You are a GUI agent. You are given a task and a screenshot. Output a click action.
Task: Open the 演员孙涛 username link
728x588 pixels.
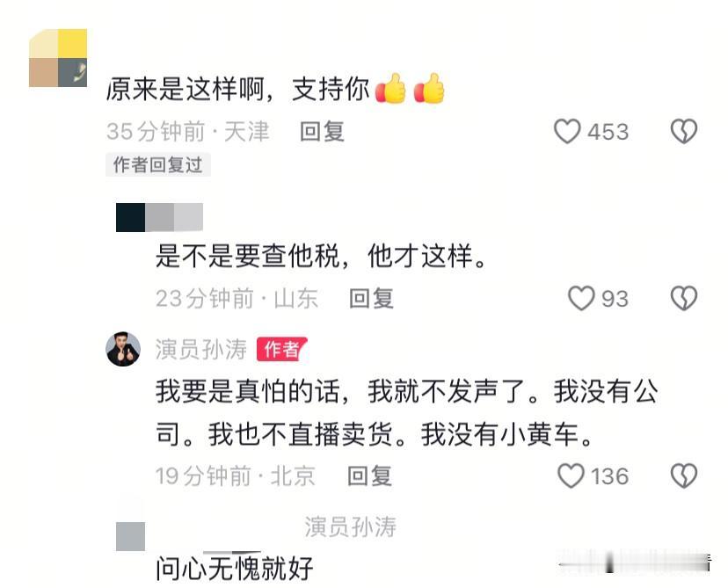point(201,350)
